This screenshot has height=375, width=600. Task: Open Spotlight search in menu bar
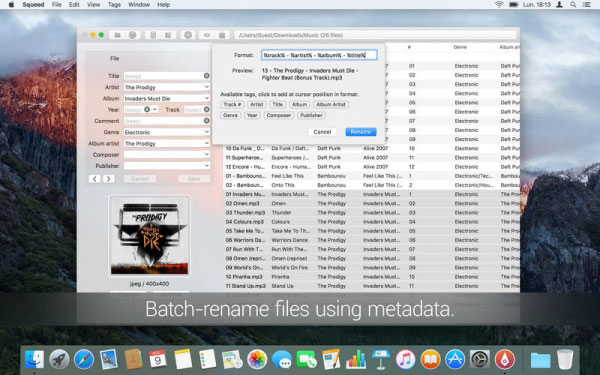pos(573,5)
